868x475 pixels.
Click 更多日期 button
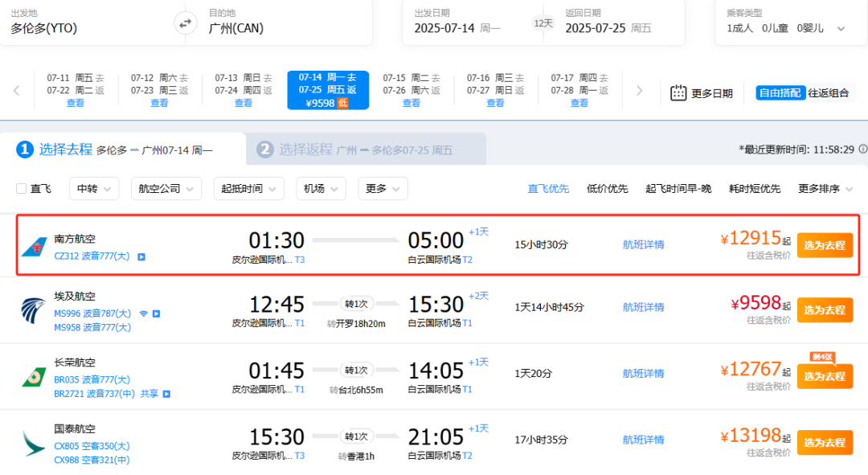(702, 93)
